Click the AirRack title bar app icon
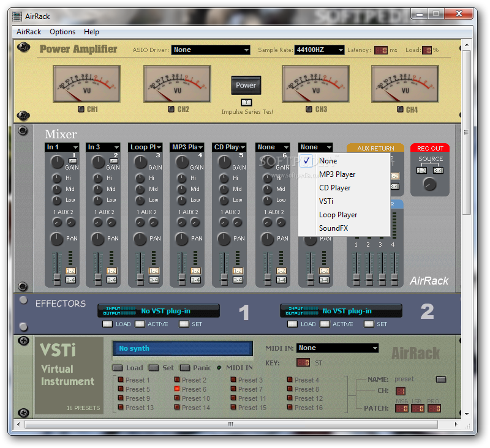Screen dimensions: 490x448 (x=17, y=17)
